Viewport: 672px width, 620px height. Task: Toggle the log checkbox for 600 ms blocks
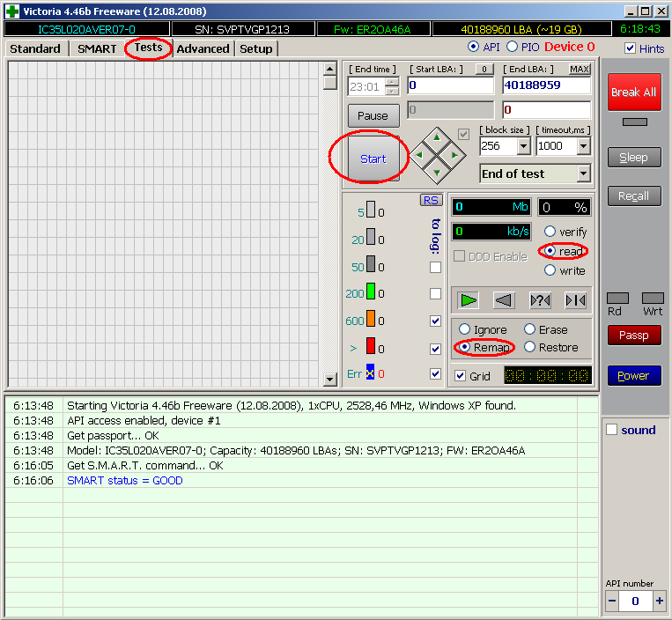[x=435, y=321]
